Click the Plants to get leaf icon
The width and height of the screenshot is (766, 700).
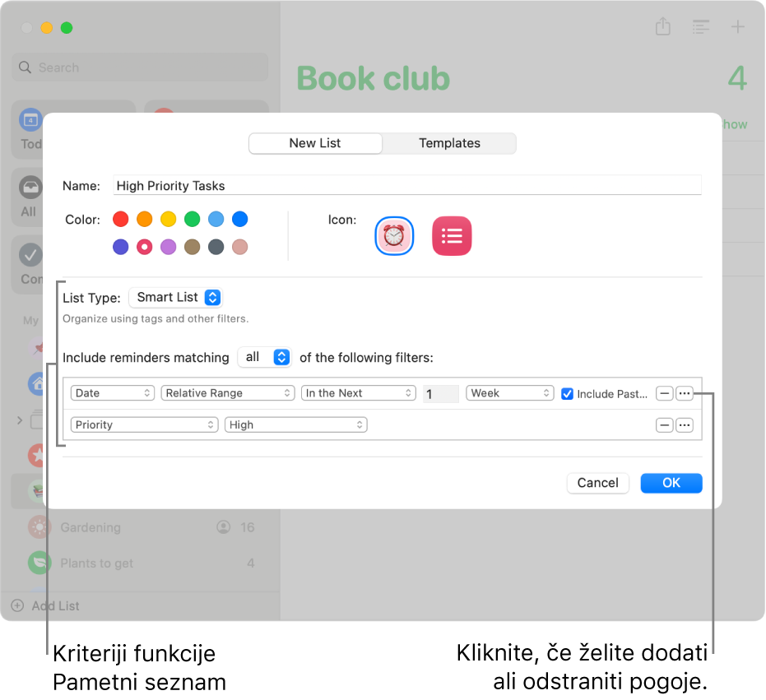coord(39,563)
